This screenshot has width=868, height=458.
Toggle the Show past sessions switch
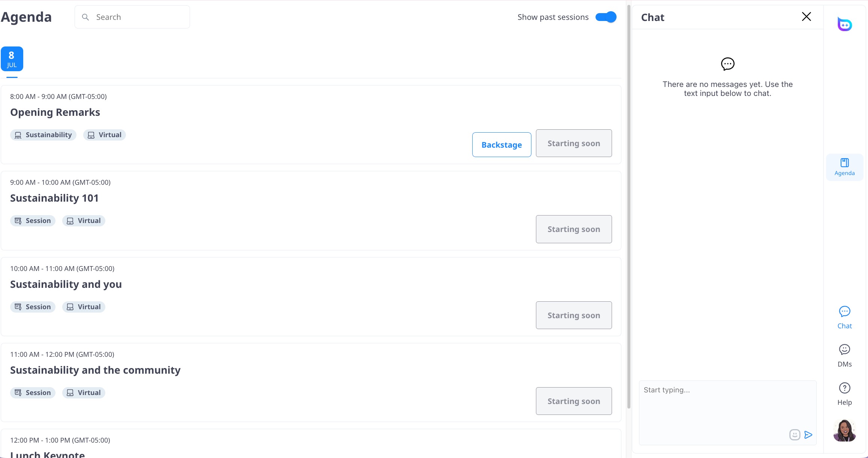coord(606,17)
